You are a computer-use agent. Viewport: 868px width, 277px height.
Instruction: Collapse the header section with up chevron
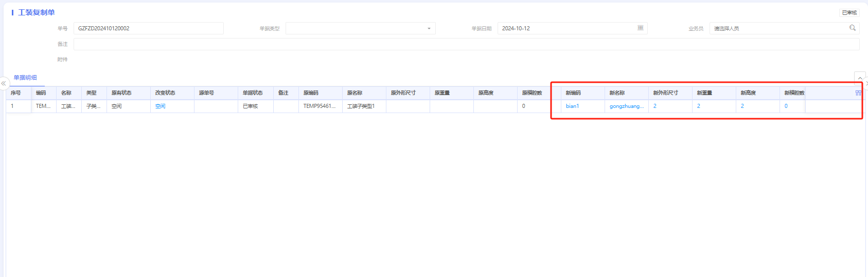[860, 78]
